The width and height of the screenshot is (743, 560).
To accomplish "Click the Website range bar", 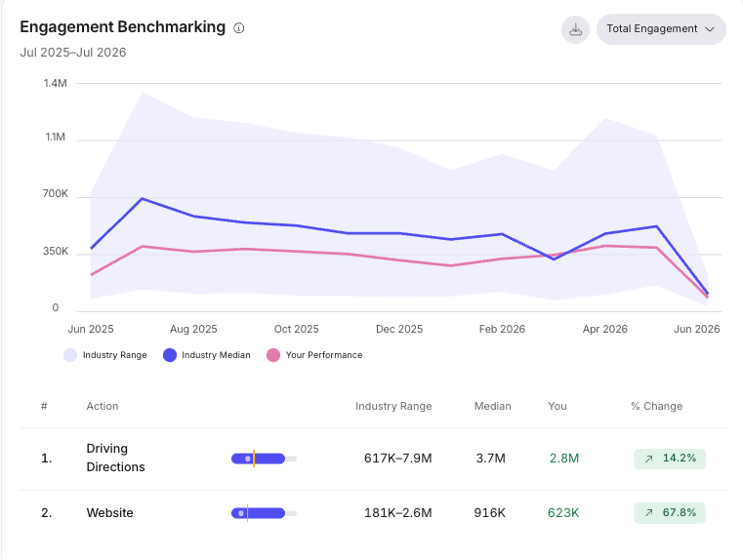I will tap(264, 513).
